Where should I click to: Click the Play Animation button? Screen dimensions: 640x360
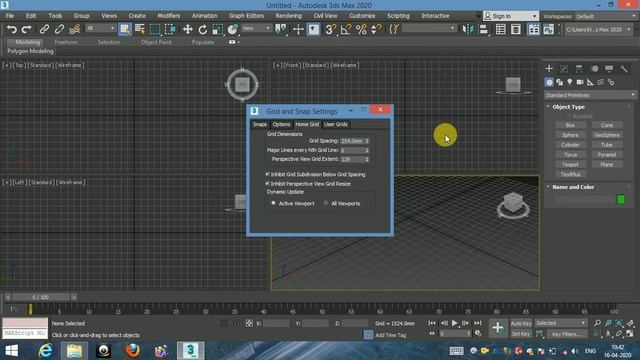point(454,323)
